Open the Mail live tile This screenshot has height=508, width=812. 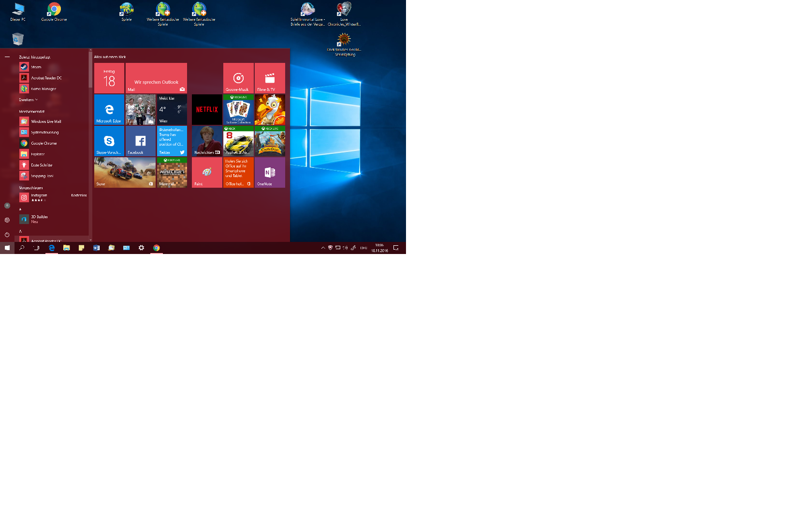click(x=156, y=78)
